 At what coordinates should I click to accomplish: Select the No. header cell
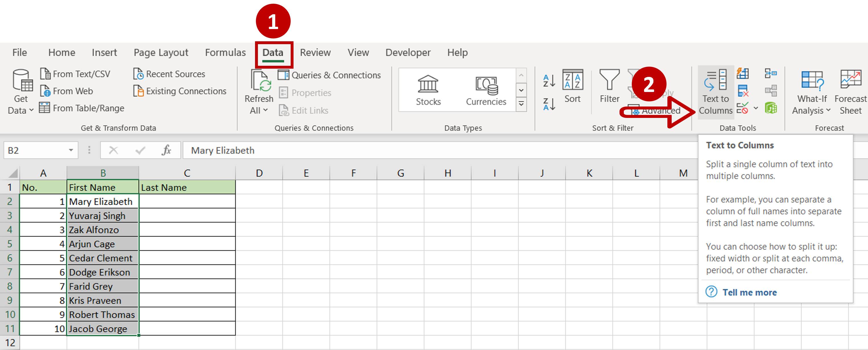(x=43, y=187)
